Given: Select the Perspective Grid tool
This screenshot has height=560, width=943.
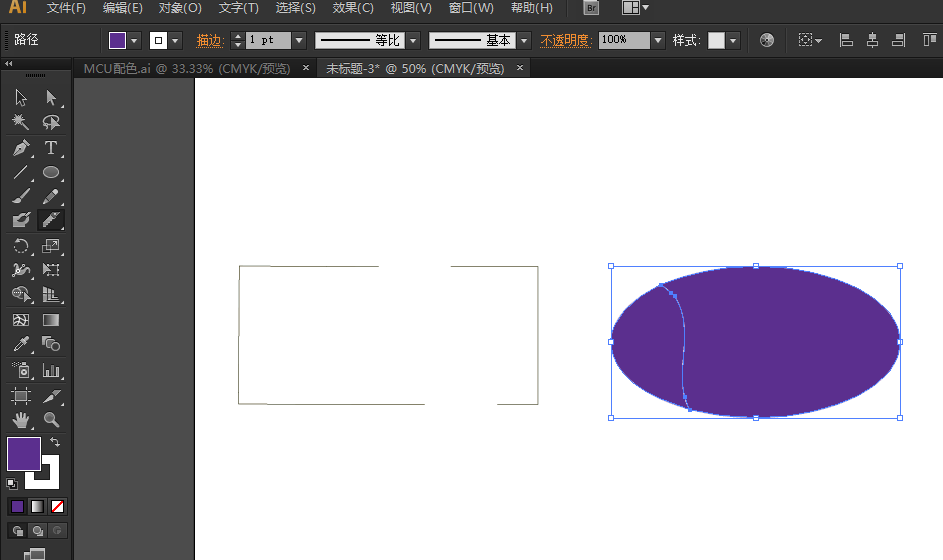Looking at the screenshot, I should [51, 294].
